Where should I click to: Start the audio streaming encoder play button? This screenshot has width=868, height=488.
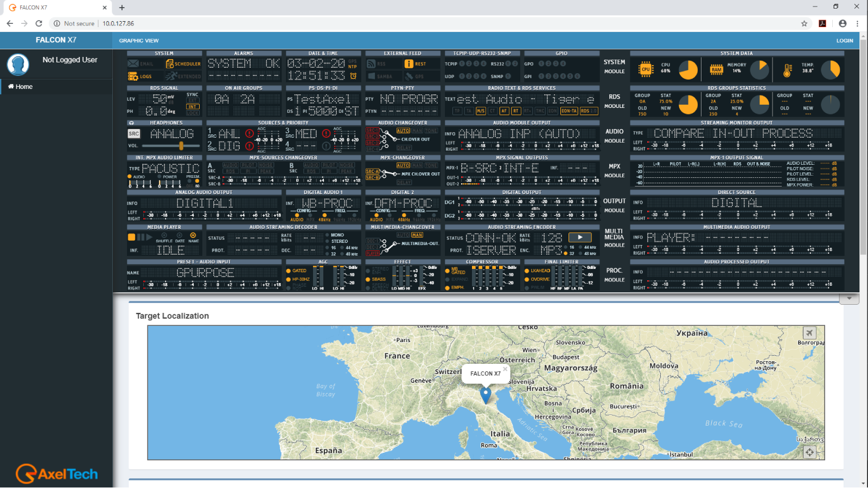click(x=580, y=237)
